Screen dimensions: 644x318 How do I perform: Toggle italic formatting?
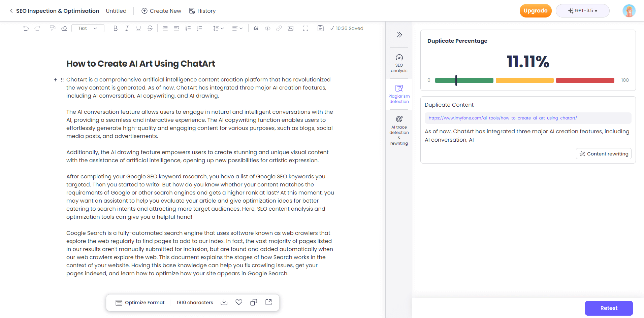point(127,28)
